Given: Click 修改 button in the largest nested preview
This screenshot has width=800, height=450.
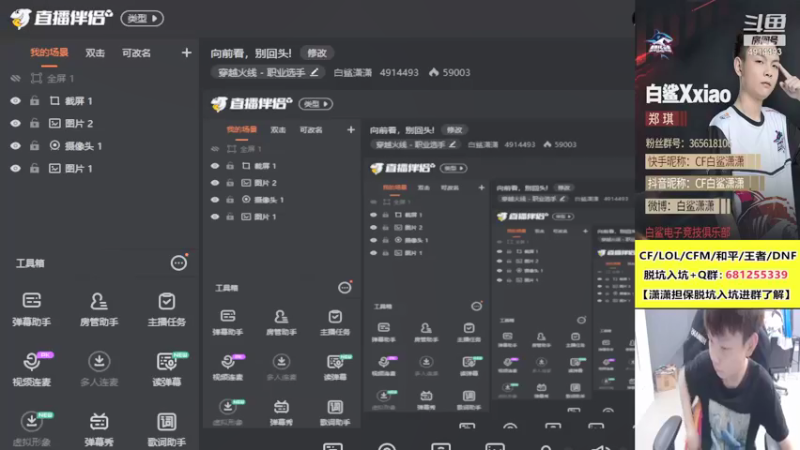Looking at the screenshot, I should point(455,130).
